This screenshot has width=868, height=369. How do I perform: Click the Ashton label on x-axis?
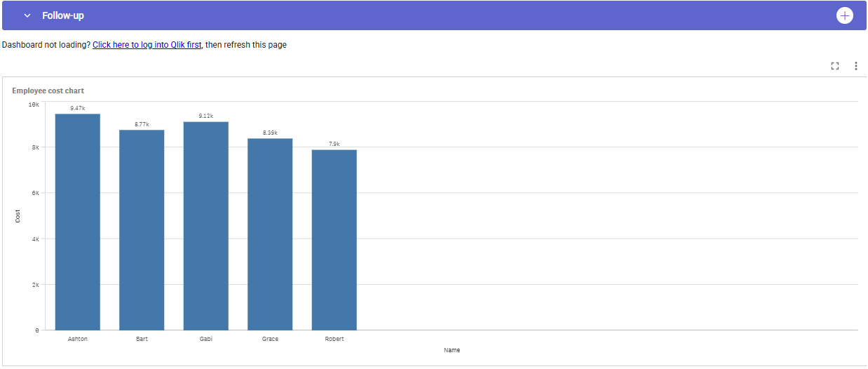pos(78,339)
